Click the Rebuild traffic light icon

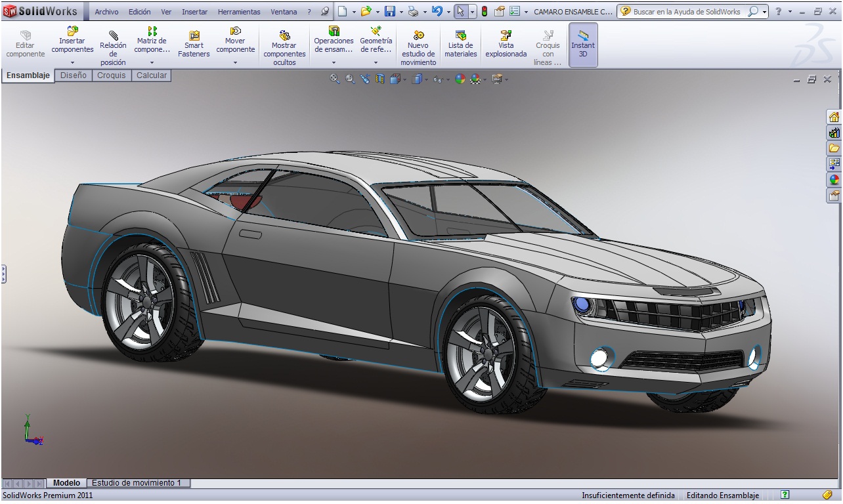coord(485,11)
